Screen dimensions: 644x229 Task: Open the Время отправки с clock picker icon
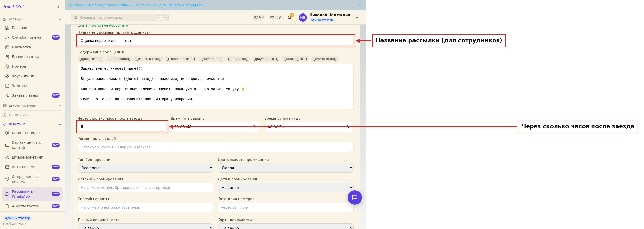[254, 127]
